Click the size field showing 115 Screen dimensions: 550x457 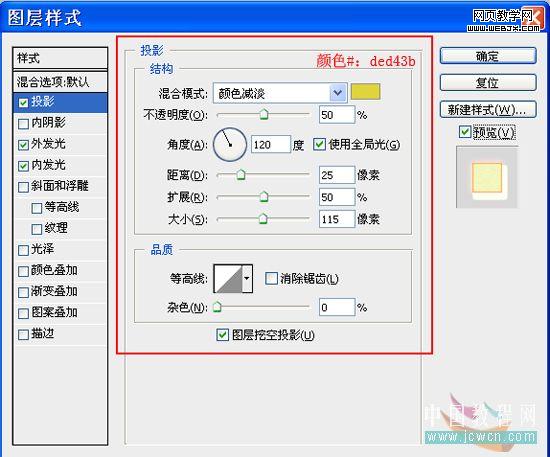[x=337, y=219]
